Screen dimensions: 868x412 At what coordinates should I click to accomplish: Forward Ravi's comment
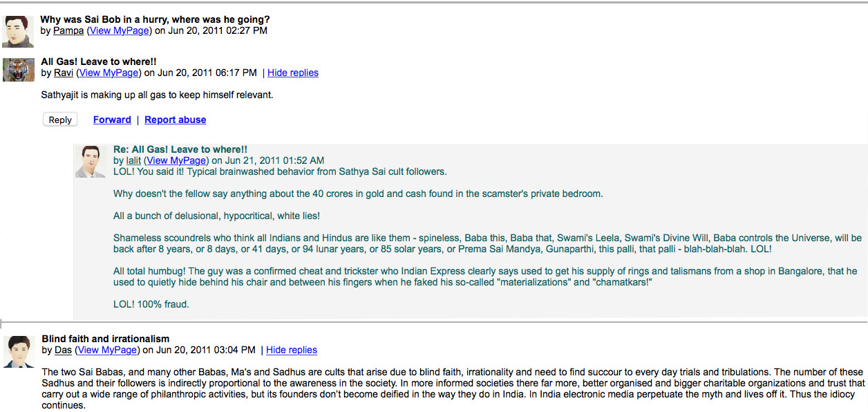112,120
